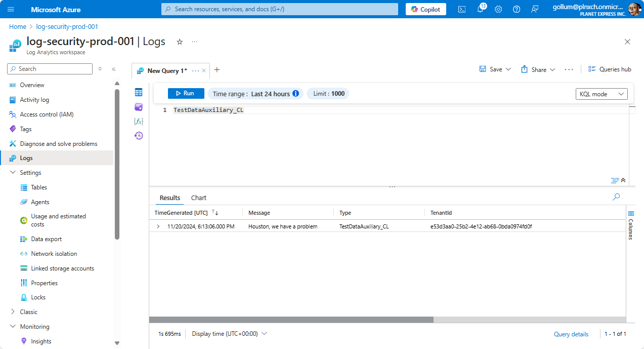This screenshot has height=349, width=644.
Task: Collapse the query editor pane
Action: pos(623,180)
